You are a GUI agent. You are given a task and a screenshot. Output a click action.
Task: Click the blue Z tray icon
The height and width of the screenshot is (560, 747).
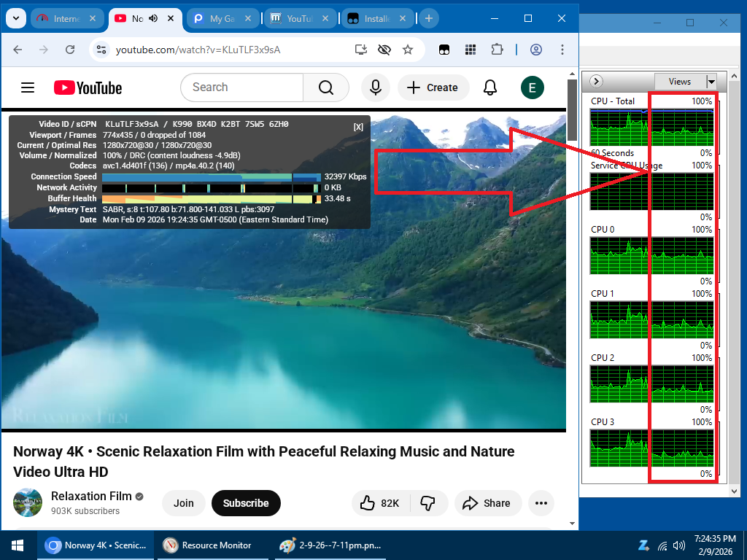coord(643,545)
